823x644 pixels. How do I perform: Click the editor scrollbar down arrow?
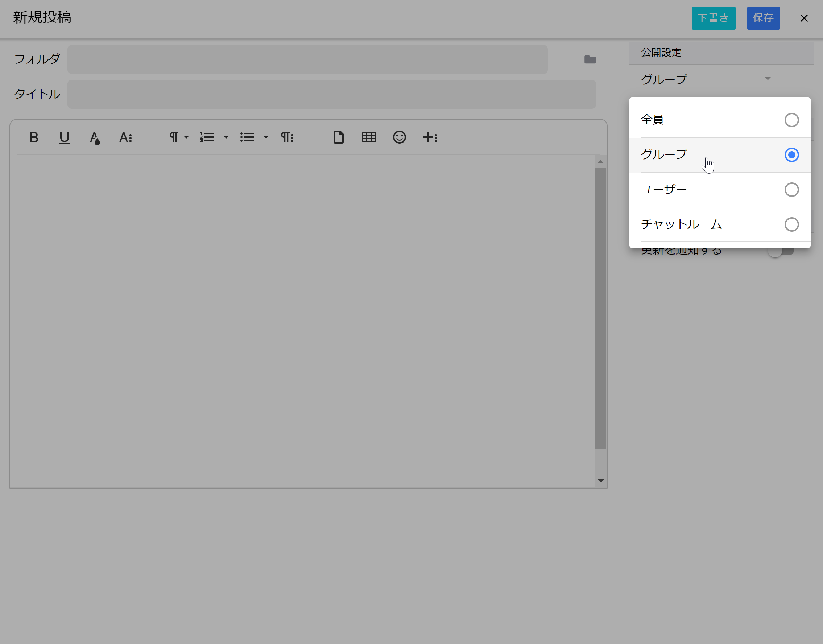point(600,481)
